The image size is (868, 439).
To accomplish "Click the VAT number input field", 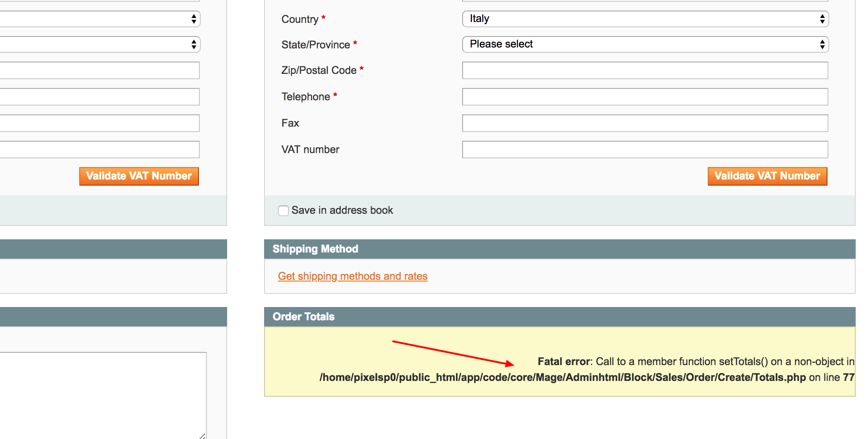I will click(644, 150).
